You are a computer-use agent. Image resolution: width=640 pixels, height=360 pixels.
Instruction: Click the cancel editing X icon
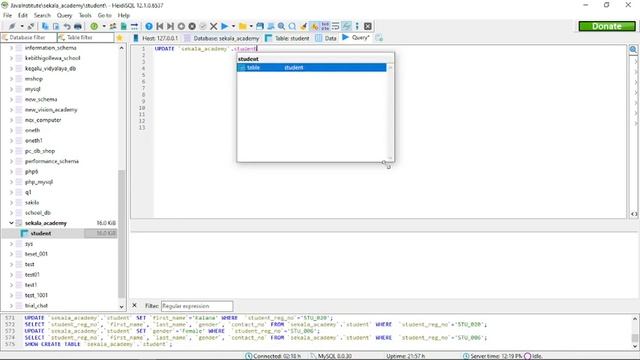pos(213,26)
